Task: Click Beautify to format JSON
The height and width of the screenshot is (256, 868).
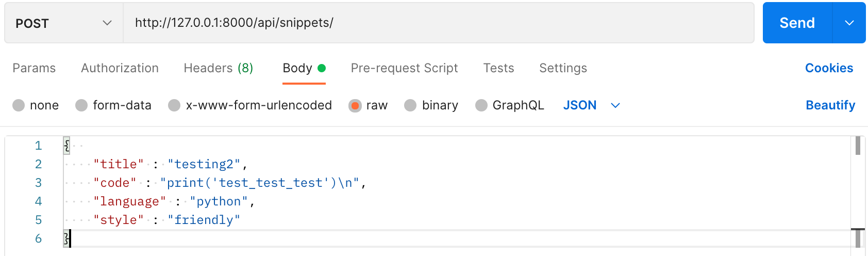Action: click(830, 105)
